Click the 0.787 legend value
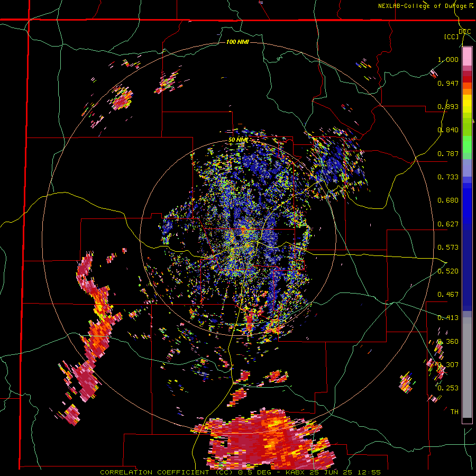The height and width of the screenshot is (476, 476). [448, 153]
